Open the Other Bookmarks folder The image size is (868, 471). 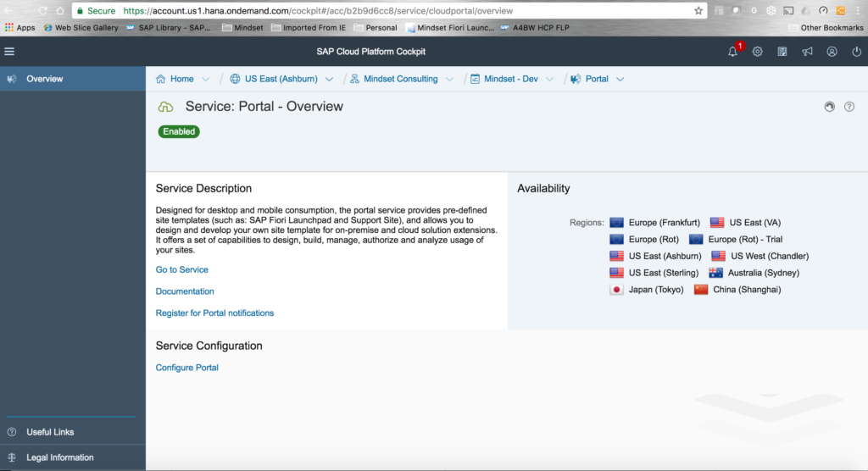click(x=826, y=28)
